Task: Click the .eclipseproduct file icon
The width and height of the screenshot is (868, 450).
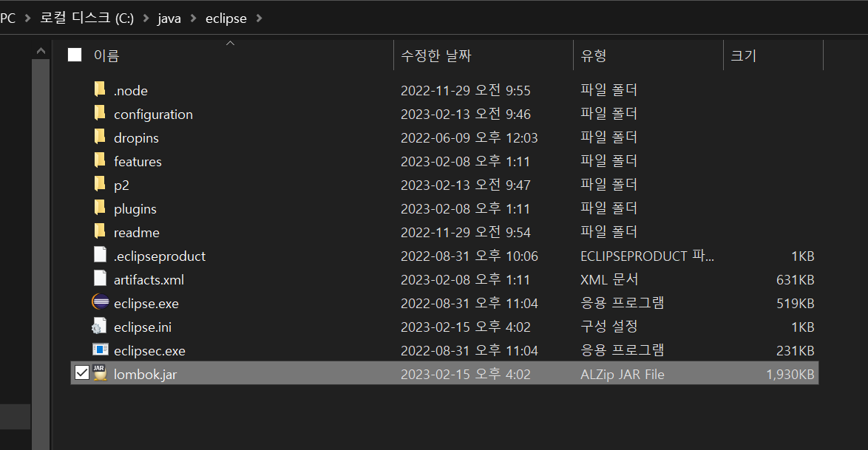Action: [101, 255]
